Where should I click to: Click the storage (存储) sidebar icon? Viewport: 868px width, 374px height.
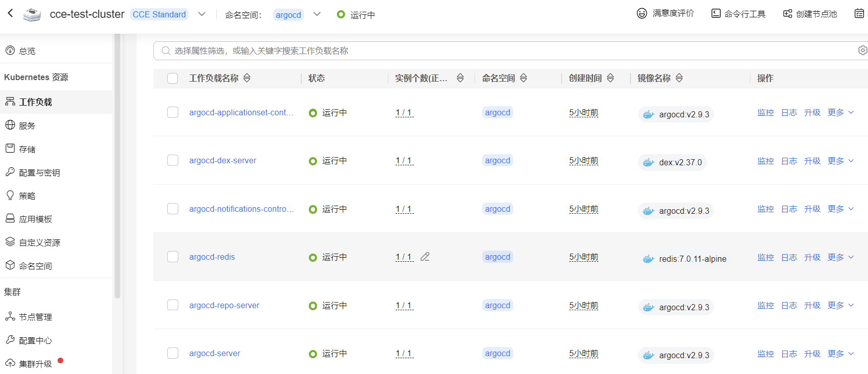(x=10, y=148)
